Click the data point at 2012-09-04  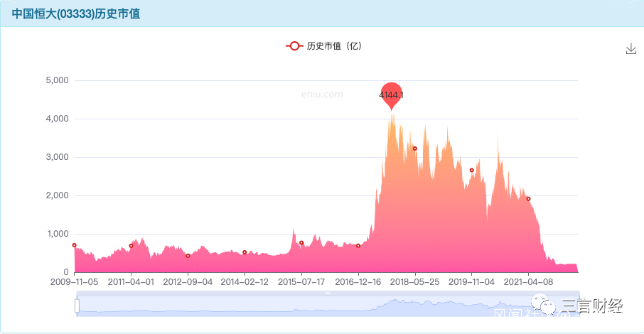188,256
